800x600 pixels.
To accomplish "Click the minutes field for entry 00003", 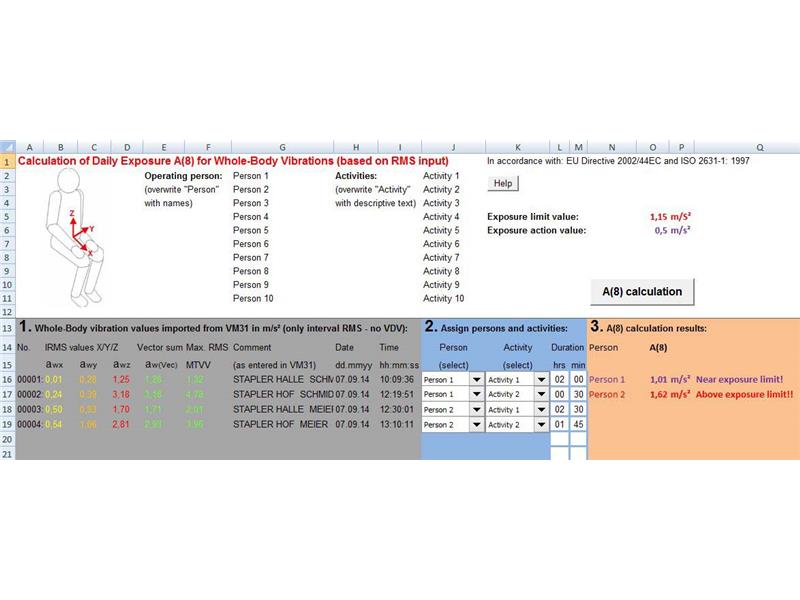I will point(578,410).
